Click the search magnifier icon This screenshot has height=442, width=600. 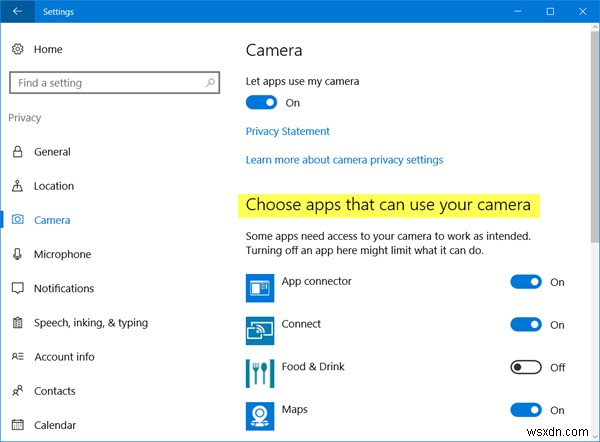(210, 82)
